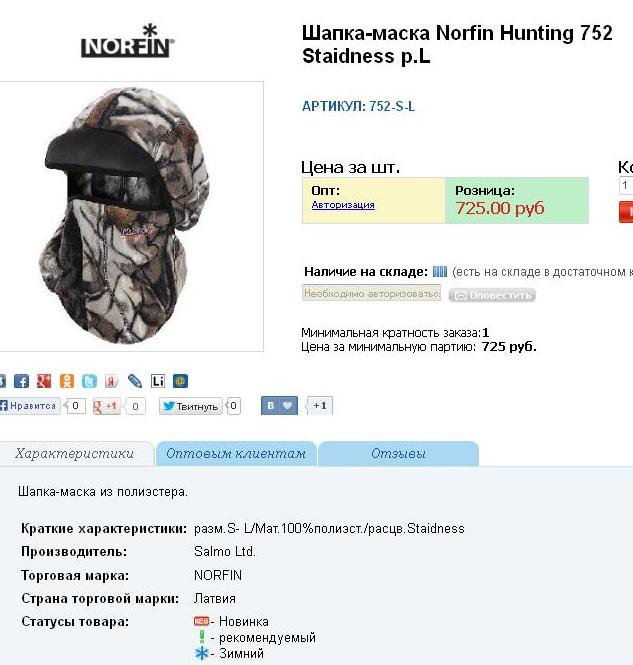Click the Необходимо авторизоваться field
633x665 pixels.
click(371, 293)
